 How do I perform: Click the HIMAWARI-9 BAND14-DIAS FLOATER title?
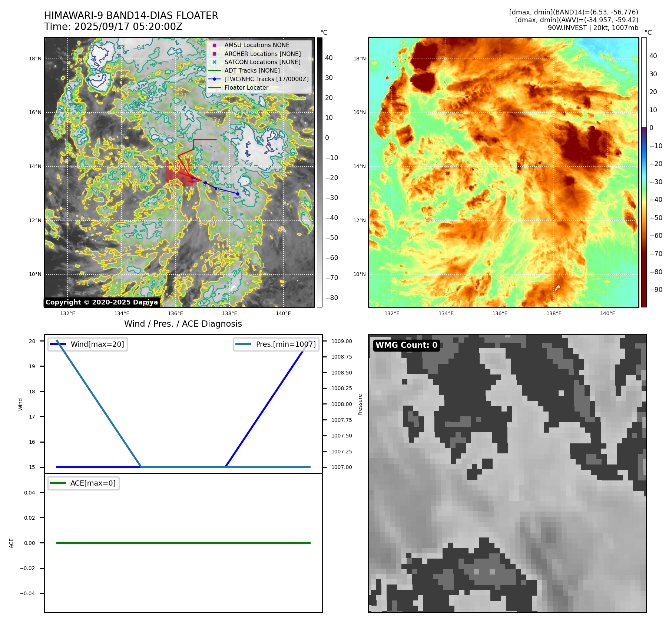pyautogui.click(x=131, y=16)
